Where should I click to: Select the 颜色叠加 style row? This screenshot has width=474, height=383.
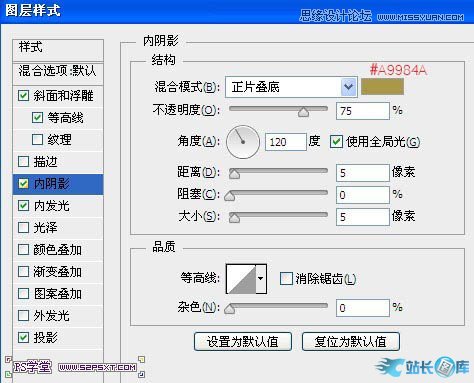[x=58, y=250]
